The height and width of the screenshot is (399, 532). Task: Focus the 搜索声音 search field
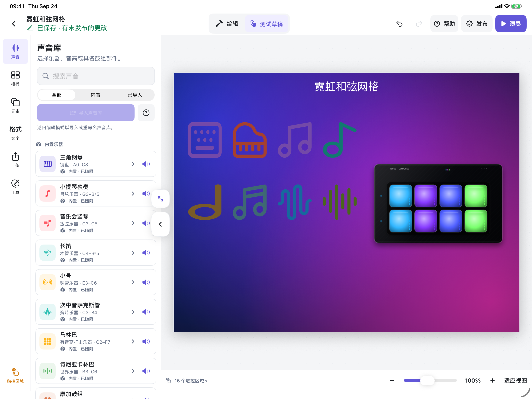tap(96, 76)
